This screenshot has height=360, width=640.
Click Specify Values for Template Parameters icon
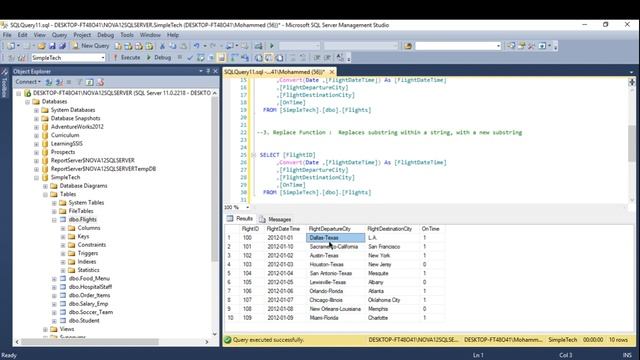tap(340, 58)
